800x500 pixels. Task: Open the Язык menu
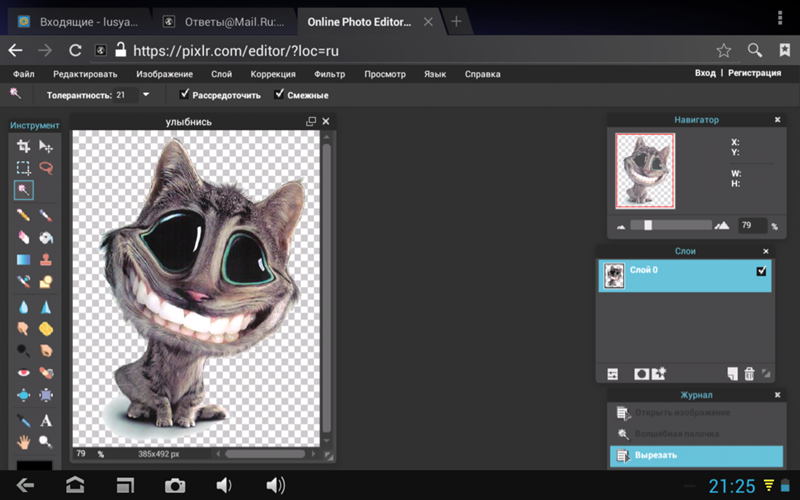[435, 74]
